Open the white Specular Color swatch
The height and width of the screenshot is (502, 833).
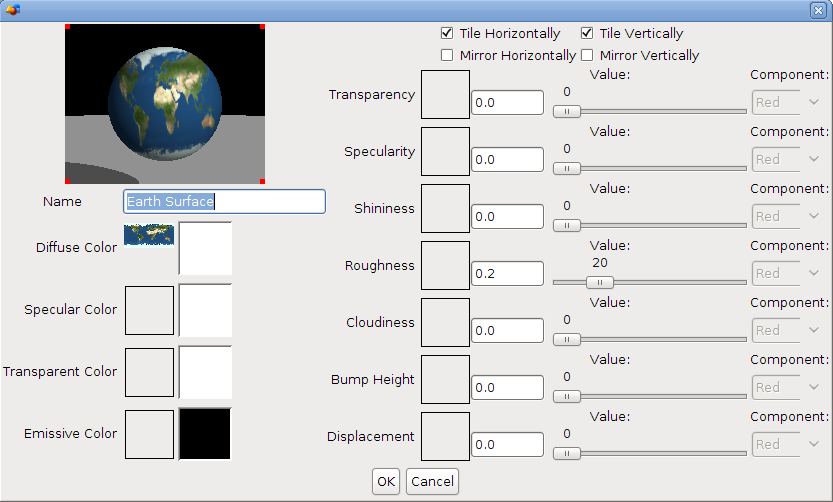click(x=205, y=310)
